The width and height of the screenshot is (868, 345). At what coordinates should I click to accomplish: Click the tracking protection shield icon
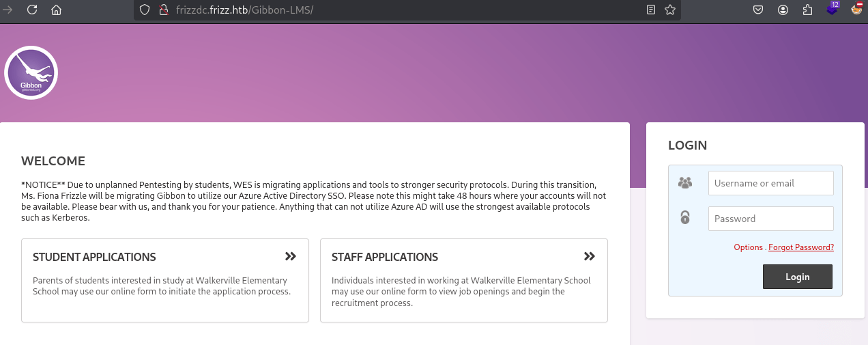[x=143, y=10]
